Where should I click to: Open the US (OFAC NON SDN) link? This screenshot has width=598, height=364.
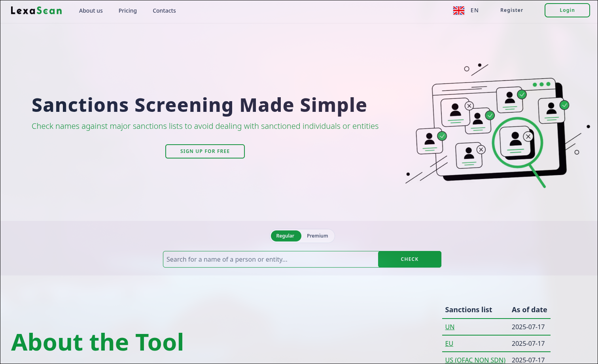475,360
